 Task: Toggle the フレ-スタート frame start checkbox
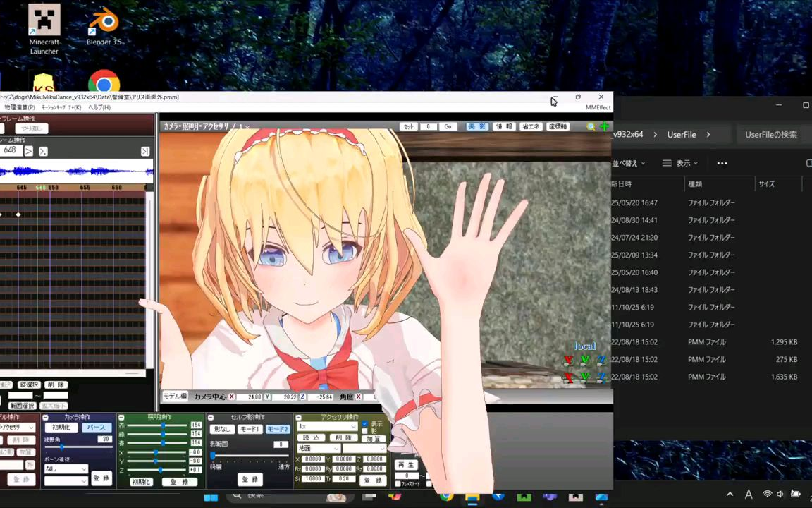pyautogui.click(x=398, y=483)
